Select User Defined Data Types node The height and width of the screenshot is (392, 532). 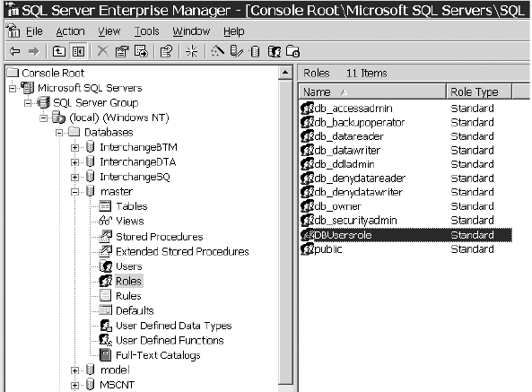[x=174, y=326]
